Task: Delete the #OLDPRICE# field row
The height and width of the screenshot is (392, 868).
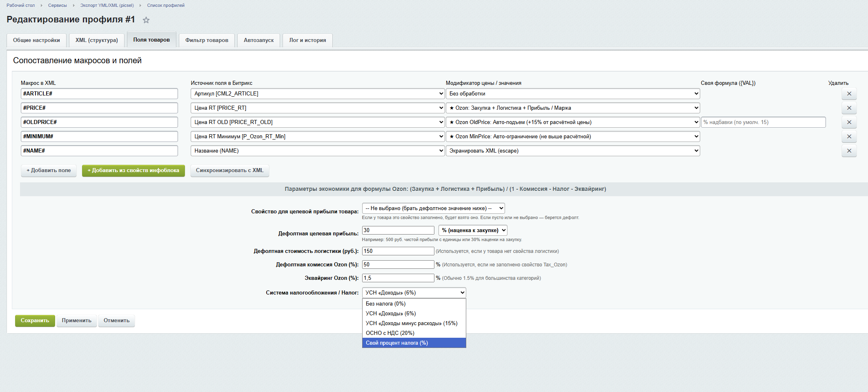Action: 849,122
